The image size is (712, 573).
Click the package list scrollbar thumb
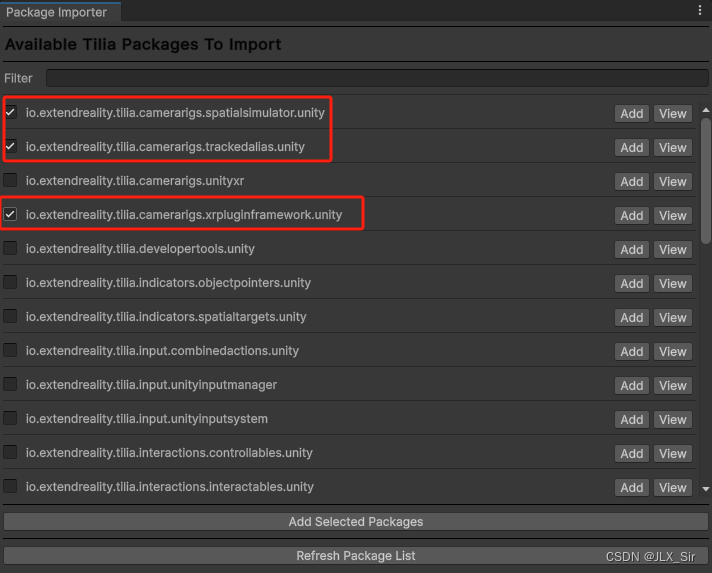706,181
